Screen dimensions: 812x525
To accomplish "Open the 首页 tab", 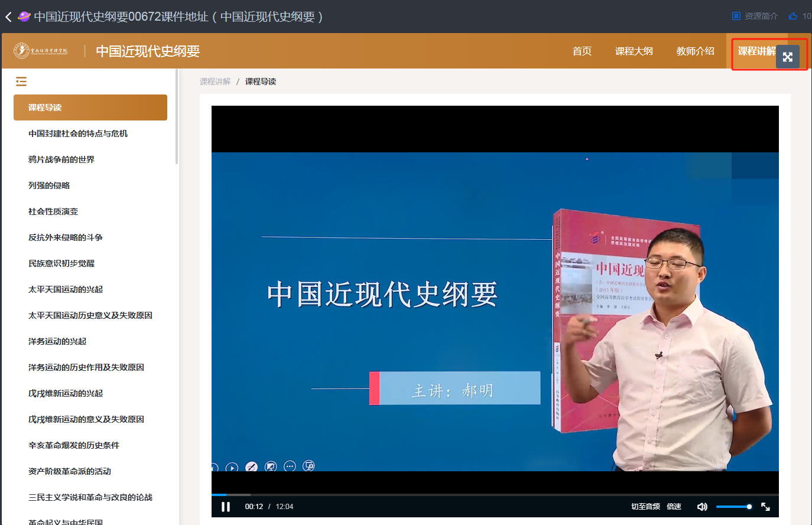I will click(x=582, y=51).
